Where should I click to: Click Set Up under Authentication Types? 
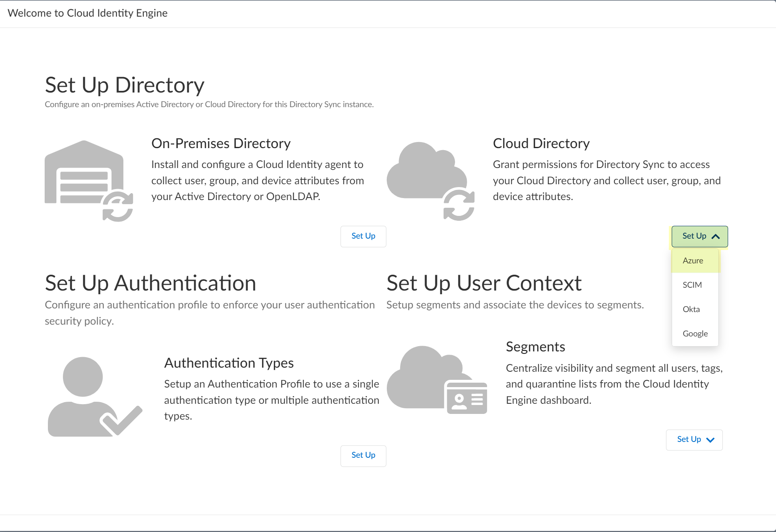pyautogui.click(x=363, y=455)
